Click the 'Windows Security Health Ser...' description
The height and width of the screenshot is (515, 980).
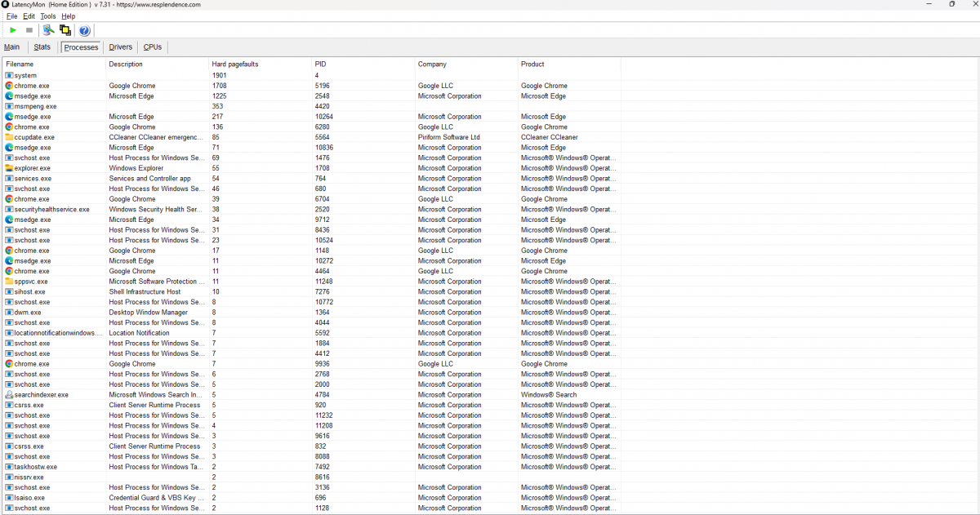pos(156,209)
